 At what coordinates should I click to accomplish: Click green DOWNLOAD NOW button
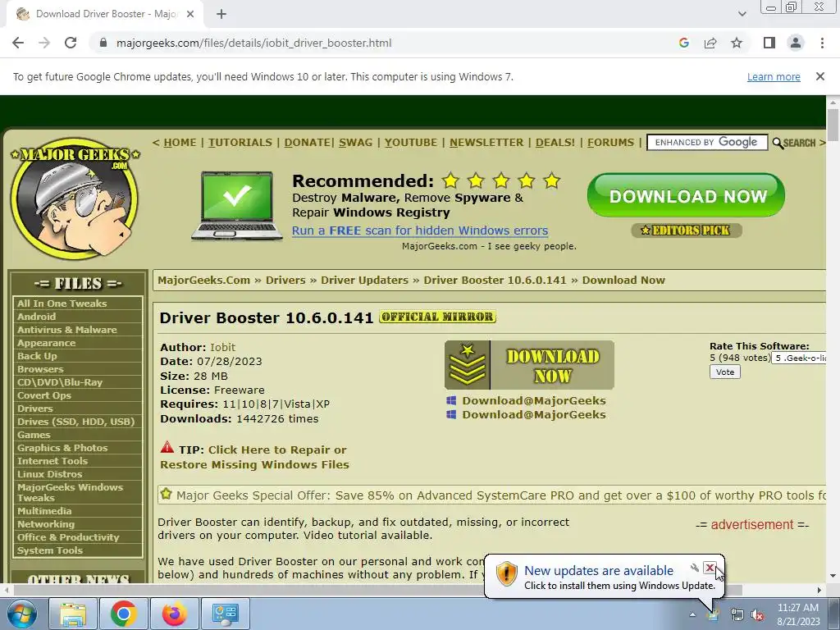(x=687, y=195)
